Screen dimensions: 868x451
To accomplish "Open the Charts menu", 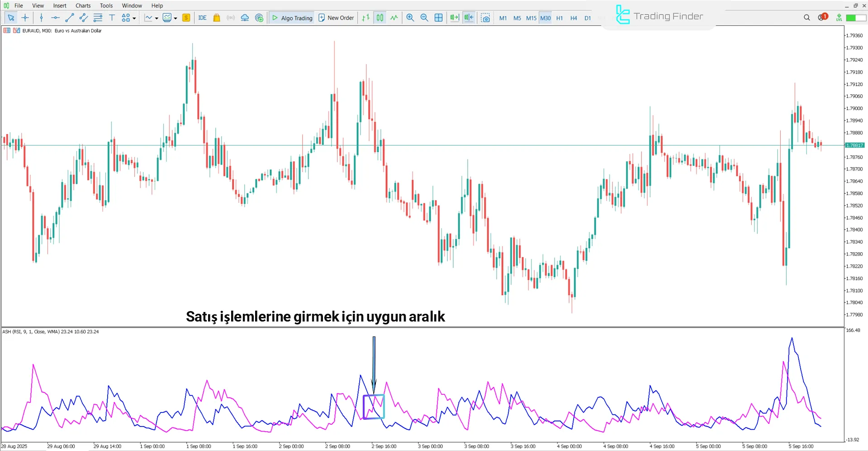I will point(83,5).
